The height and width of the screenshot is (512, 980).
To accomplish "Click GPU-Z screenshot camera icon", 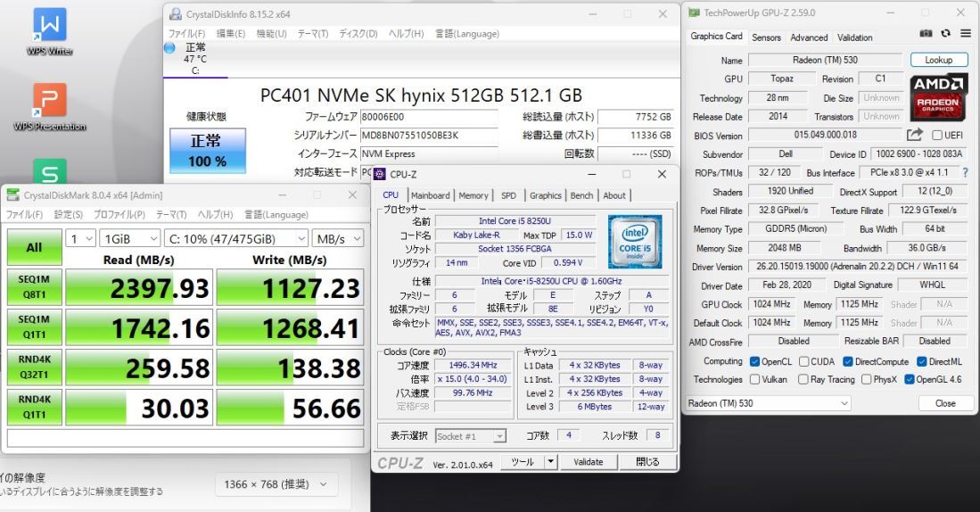I will tap(926, 34).
